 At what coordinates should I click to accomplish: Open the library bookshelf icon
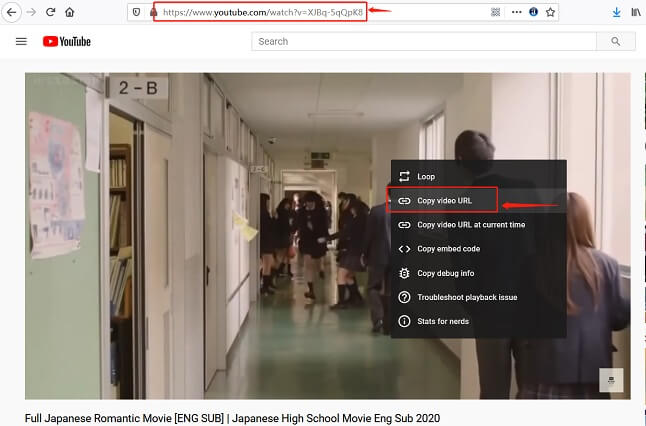point(636,12)
